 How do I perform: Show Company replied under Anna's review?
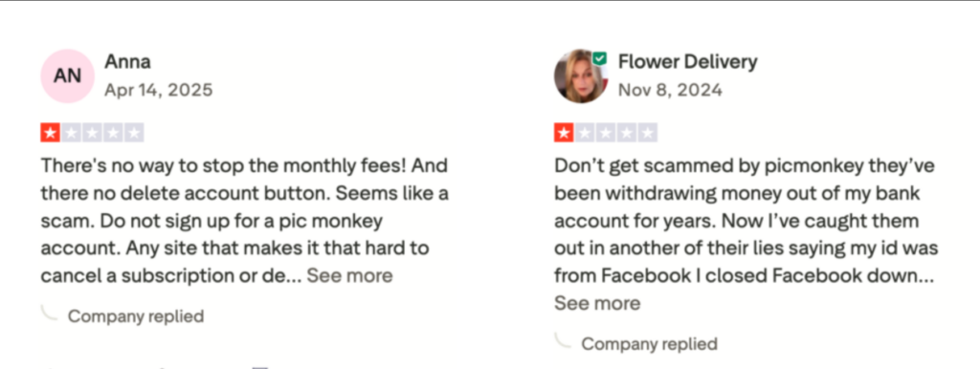point(136,316)
